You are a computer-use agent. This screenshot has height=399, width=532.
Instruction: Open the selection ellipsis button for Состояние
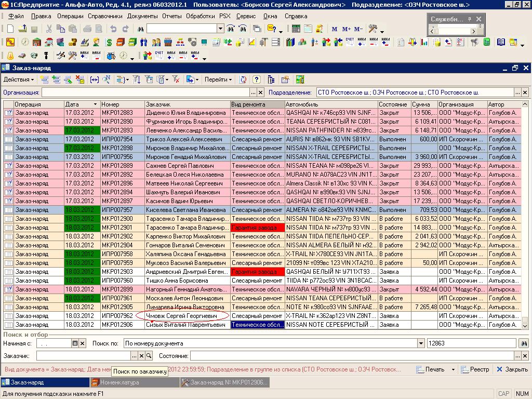coord(517,356)
